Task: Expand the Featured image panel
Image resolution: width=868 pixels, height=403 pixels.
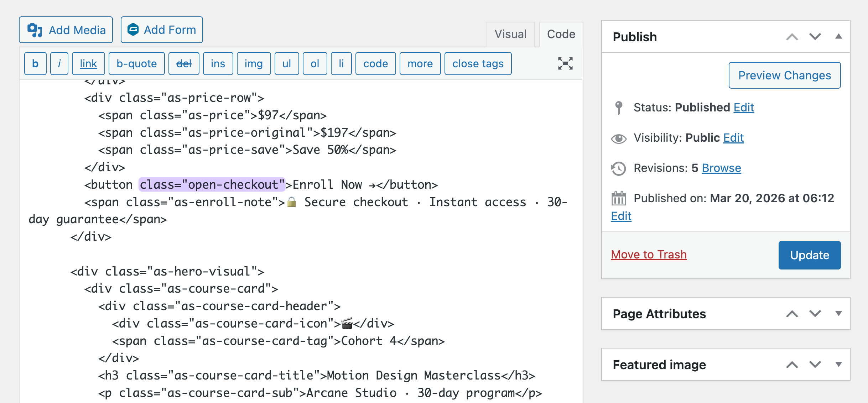Action: click(x=838, y=364)
